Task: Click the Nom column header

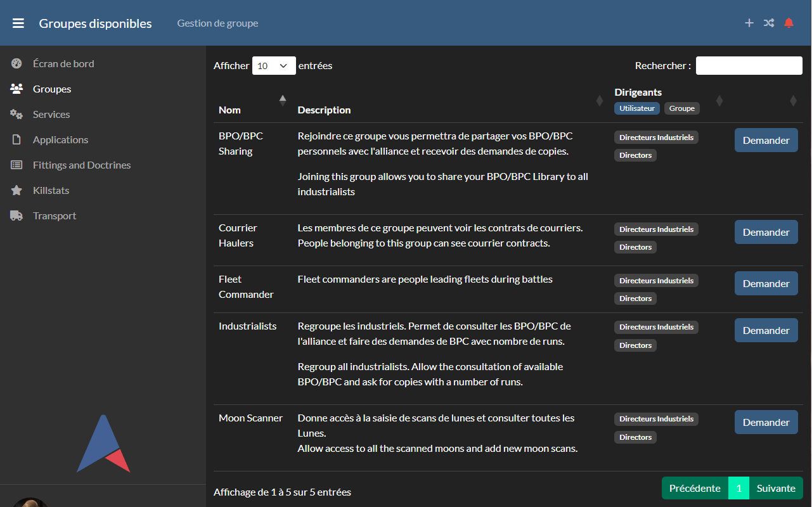Action: click(x=229, y=110)
